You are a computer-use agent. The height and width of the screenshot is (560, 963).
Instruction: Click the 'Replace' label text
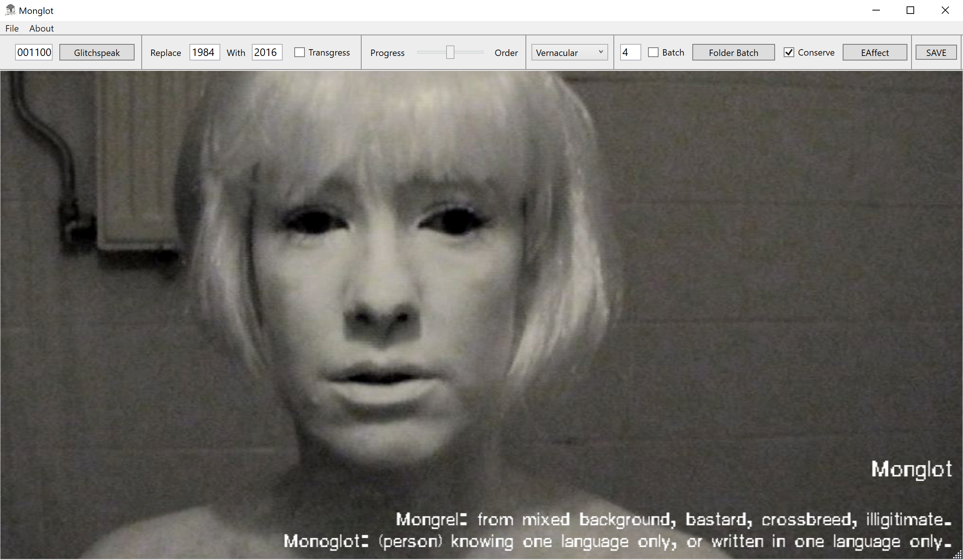point(165,53)
